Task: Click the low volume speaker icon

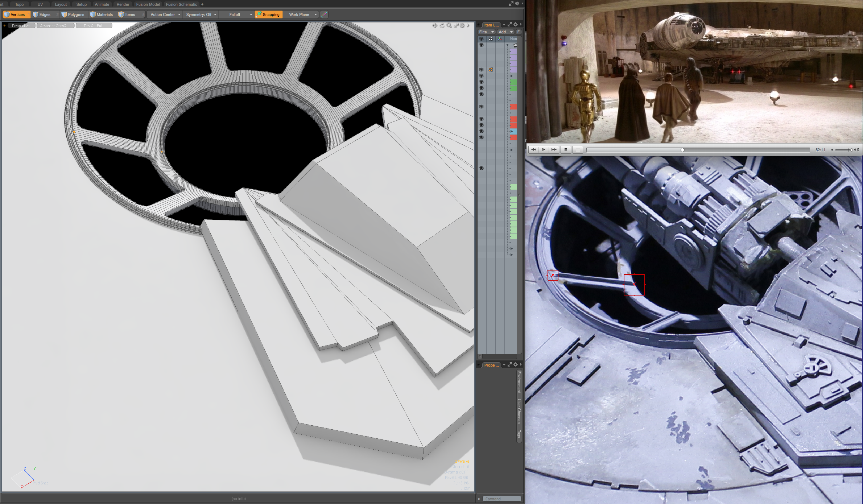Action: click(833, 150)
